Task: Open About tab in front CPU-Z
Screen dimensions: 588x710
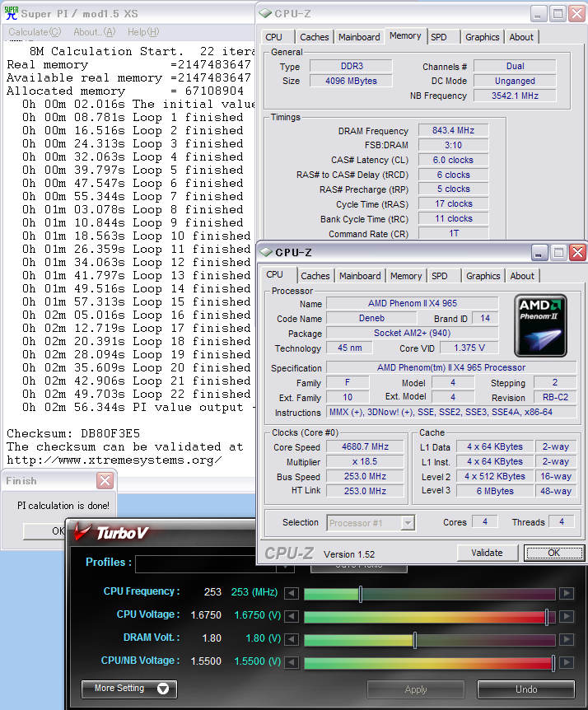Action: pyautogui.click(x=522, y=276)
